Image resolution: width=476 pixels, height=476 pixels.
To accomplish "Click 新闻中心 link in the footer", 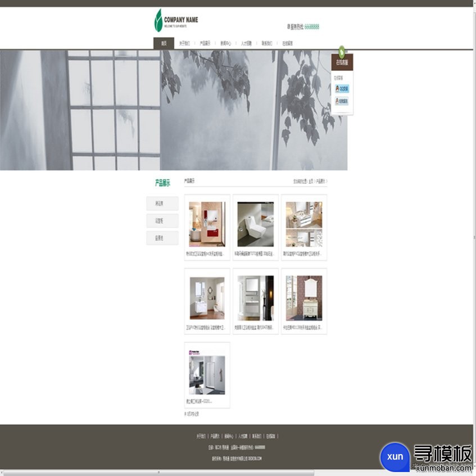I will coord(229,436).
